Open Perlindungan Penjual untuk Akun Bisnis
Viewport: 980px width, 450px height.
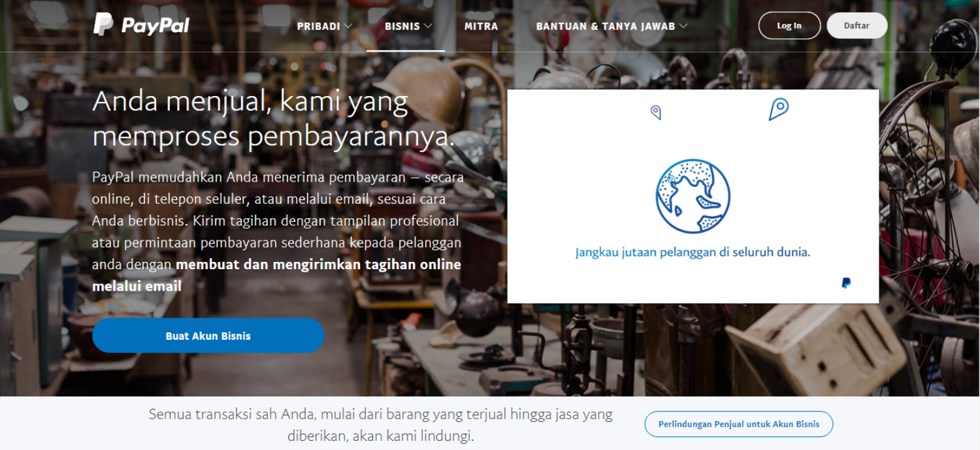tap(739, 424)
